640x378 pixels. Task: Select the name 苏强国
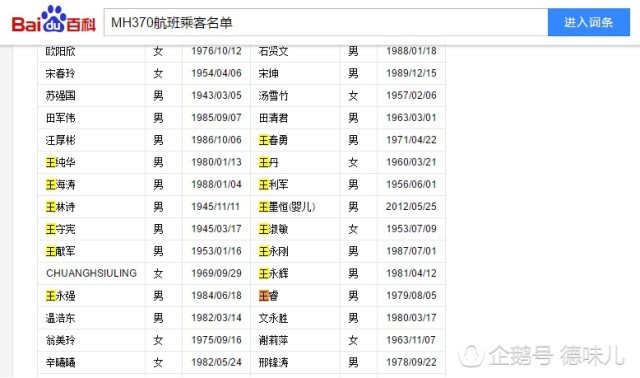(x=60, y=96)
